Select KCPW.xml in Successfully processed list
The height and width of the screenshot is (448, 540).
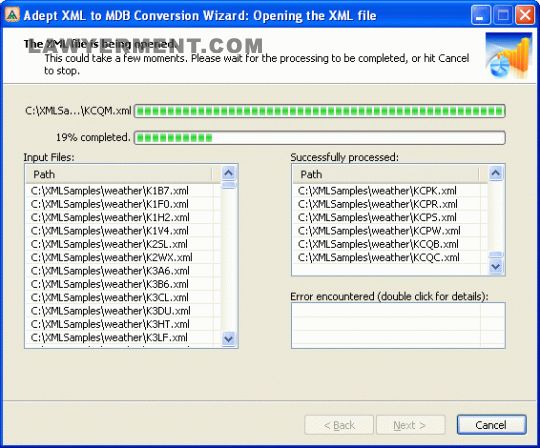pyautogui.click(x=379, y=231)
